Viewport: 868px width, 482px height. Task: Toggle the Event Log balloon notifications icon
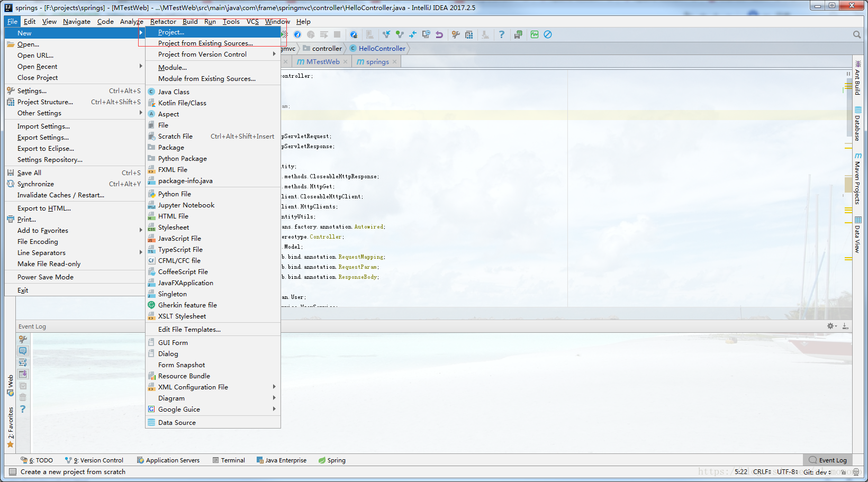(23, 351)
